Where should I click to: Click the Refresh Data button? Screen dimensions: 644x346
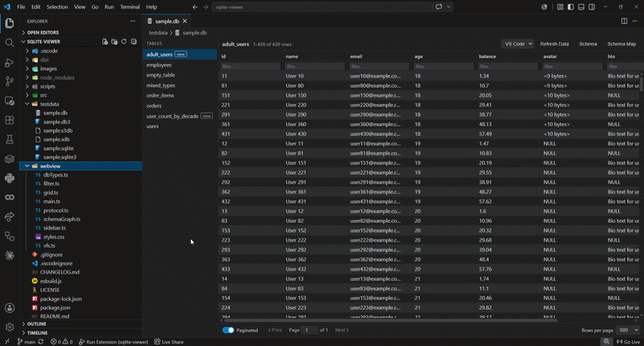[554, 44]
